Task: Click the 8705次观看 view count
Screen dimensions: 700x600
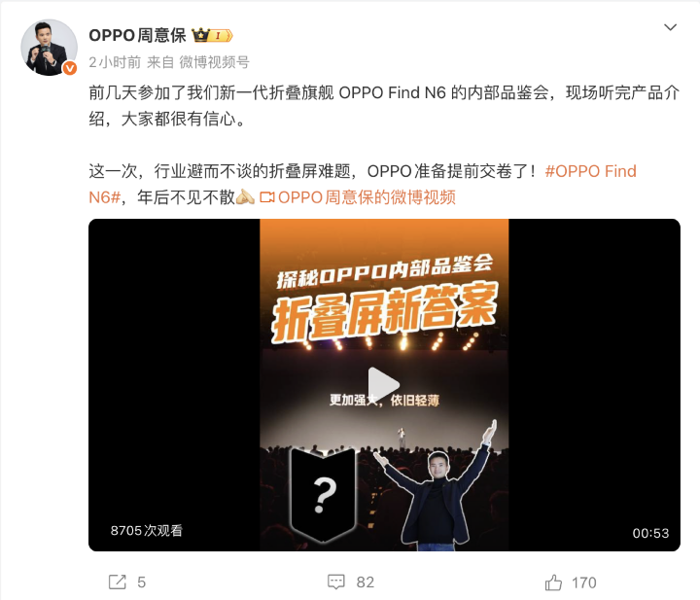Action: pos(147,530)
